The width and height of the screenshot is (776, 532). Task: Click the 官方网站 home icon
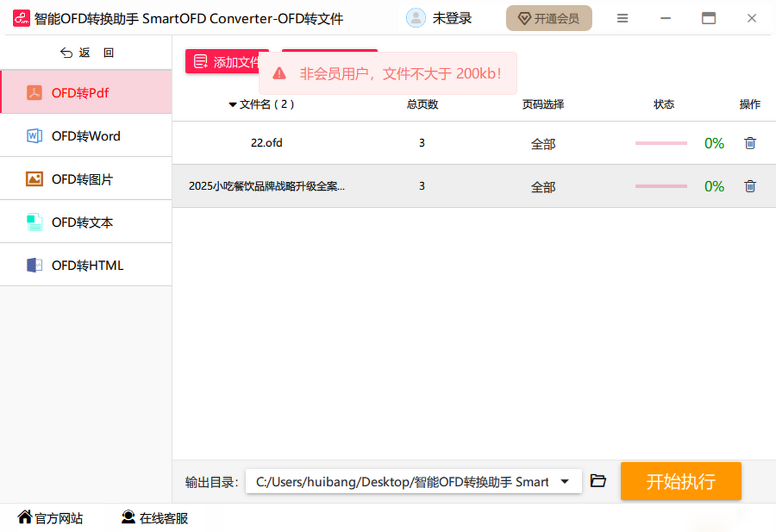(x=25, y=517)
